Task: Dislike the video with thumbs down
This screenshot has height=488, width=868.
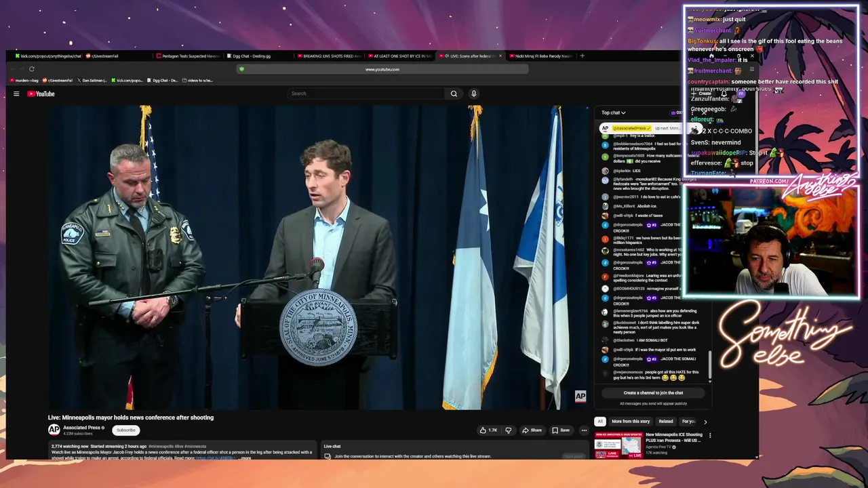Action: (508, 430)
